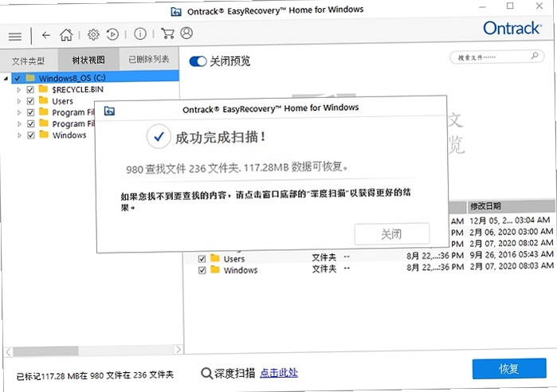Uncheck Users checkbox in file list

pos(202,259)
